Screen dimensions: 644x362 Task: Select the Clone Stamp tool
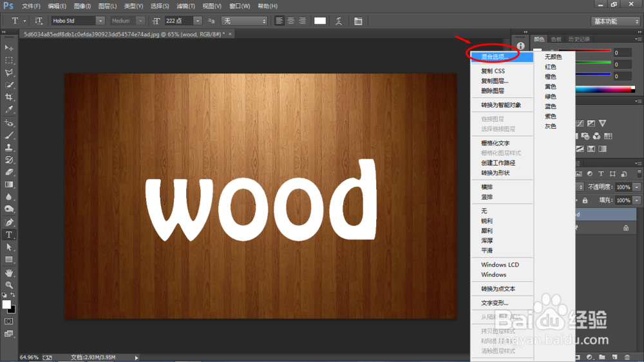[9, 148]
